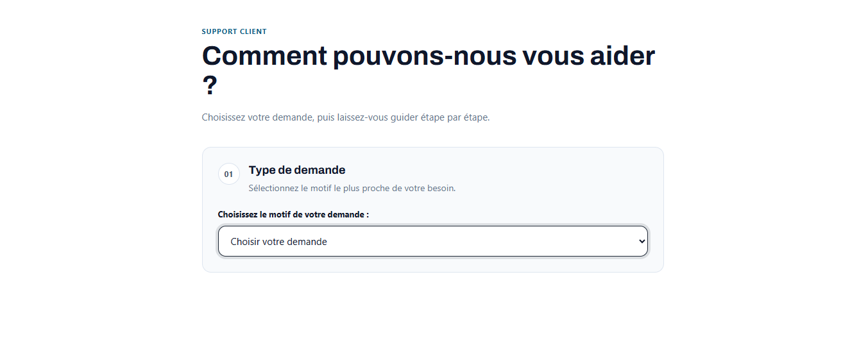The width and height of the screenshot is (868, 338).
Task: Click the "Choisissez le motif de votre demande" label
Action: point(293,215)
